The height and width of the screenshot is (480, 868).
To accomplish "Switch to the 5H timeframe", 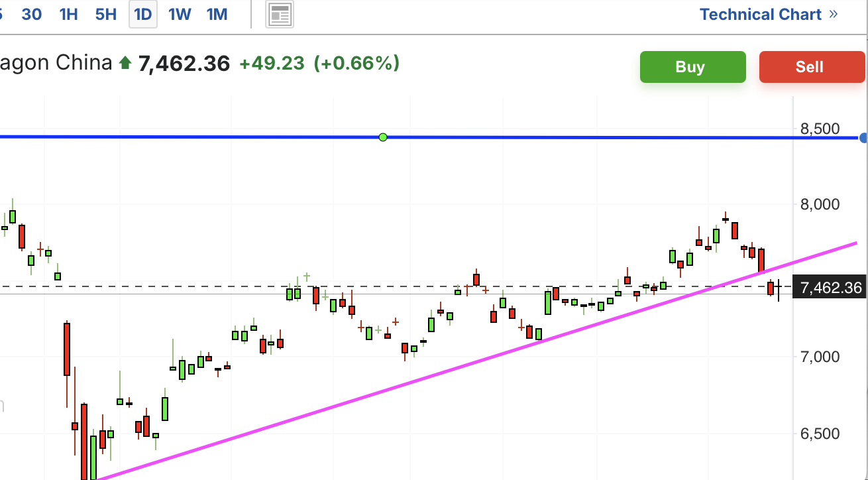I will coord(106,14).
